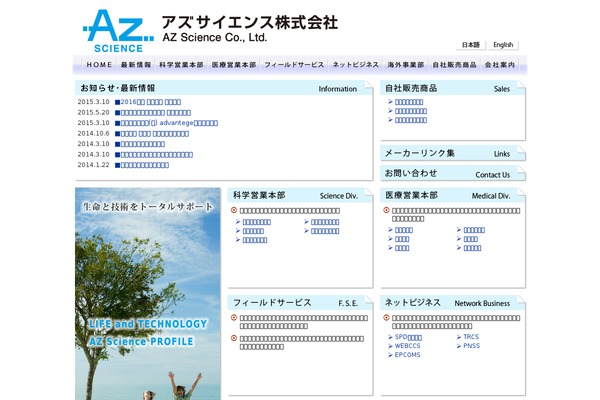Click the 生命と技術をトータルサポート slogan

click(148, 207)
